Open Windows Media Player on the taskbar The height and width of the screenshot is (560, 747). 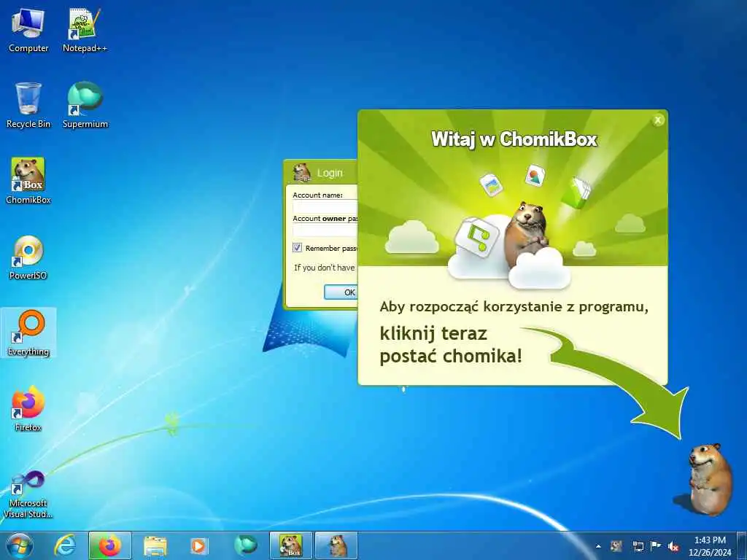coord(198,545)
